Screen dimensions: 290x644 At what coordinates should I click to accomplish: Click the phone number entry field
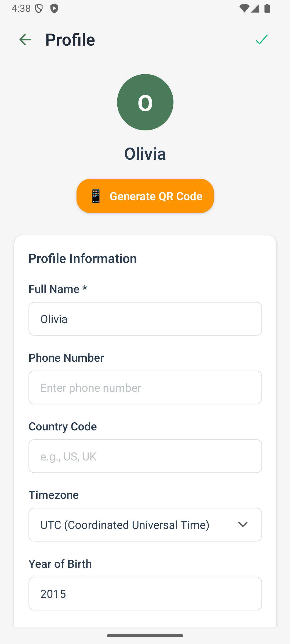[145, 387]
